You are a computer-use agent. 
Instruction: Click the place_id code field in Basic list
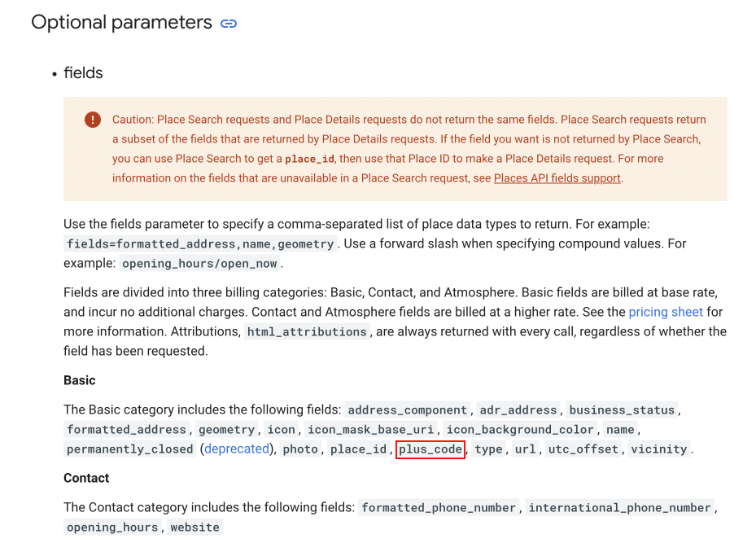pos(358,449)
